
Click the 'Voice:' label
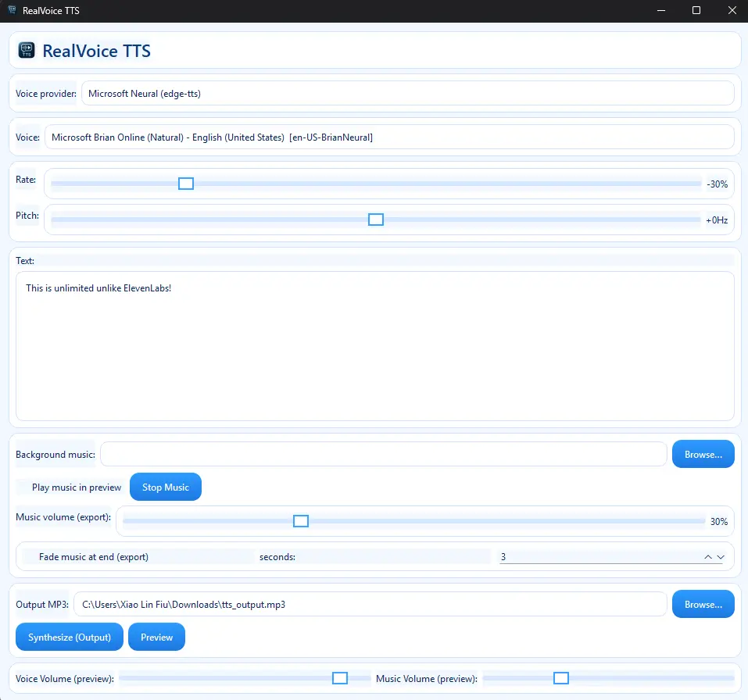point(27,137)
